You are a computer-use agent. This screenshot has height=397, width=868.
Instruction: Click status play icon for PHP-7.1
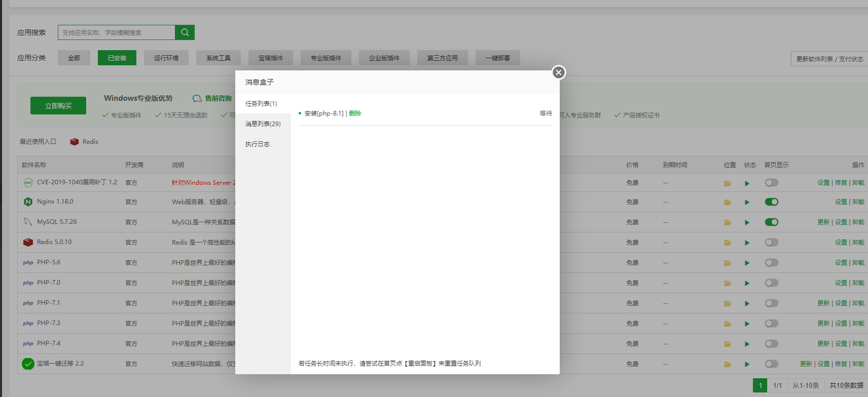747,303
